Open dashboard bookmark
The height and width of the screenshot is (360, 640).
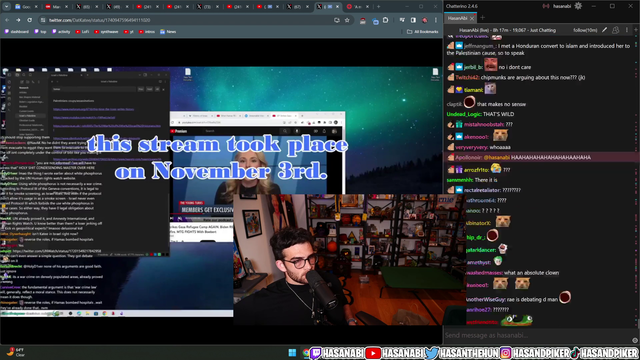click(17, 31)
